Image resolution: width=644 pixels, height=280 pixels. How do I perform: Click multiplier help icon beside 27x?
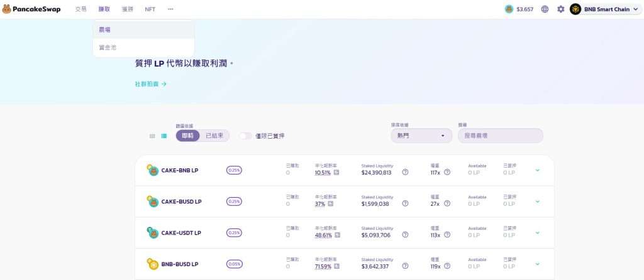[x=447, y=203]
